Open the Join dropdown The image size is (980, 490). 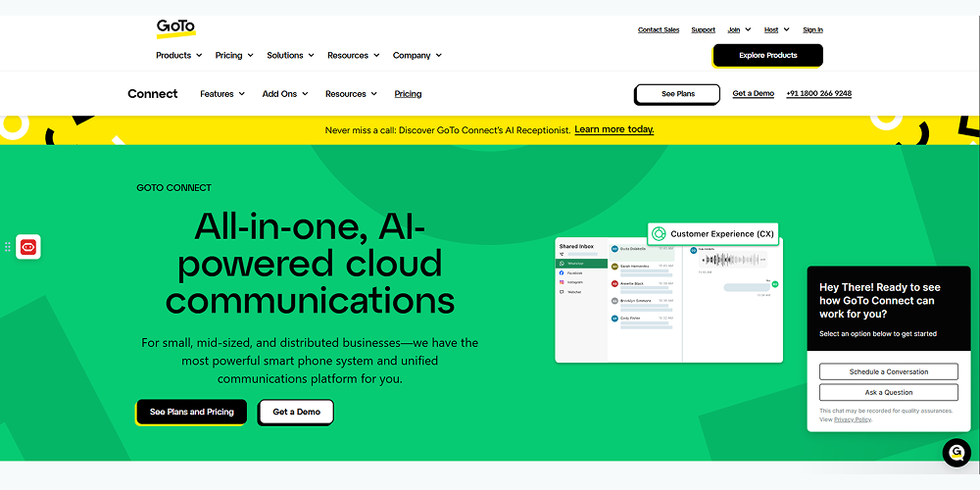pyautogui.click(x=739, y=29)
